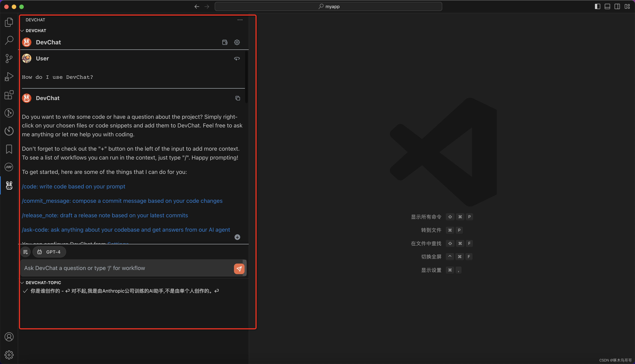Open the Extensions view
The image size is (635, 364).
pos(9,95)
